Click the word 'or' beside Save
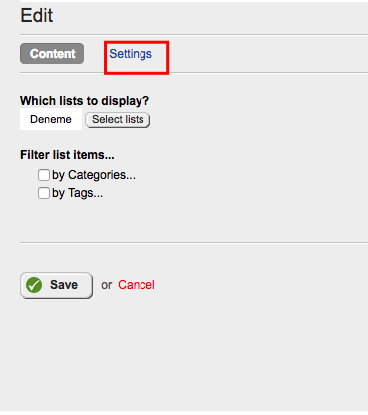The width and height of the screenshot is (368, 415). 107,285
